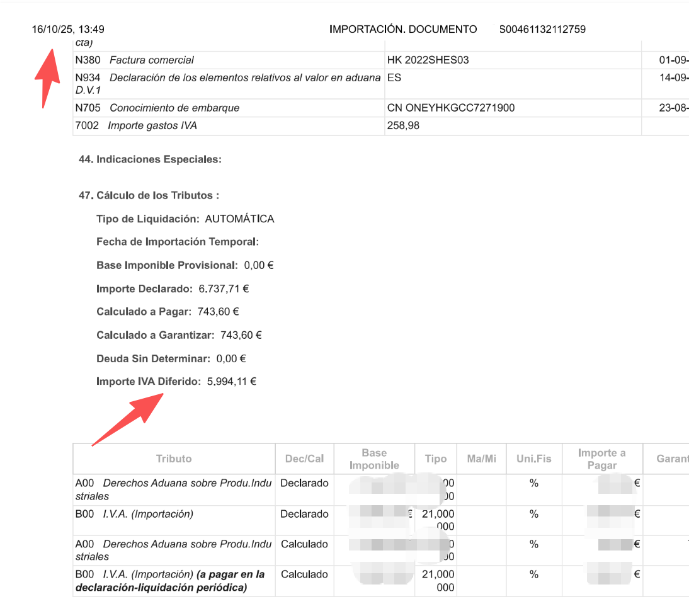The height and width of the screenshot is (616, 689).
Task: Select the Importe IVA Diferido amount 5.994,11 €
Action: pyautogui.click(x=231, y=382)
